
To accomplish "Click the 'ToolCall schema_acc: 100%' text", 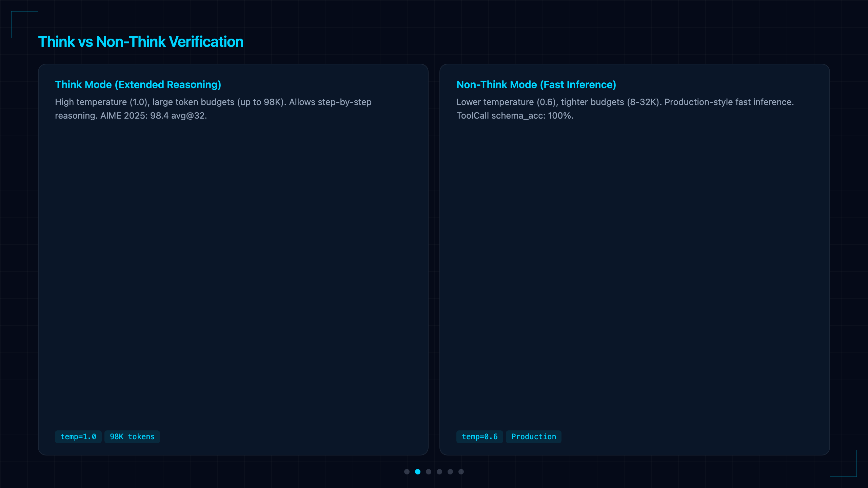I will tap(514, 116).
